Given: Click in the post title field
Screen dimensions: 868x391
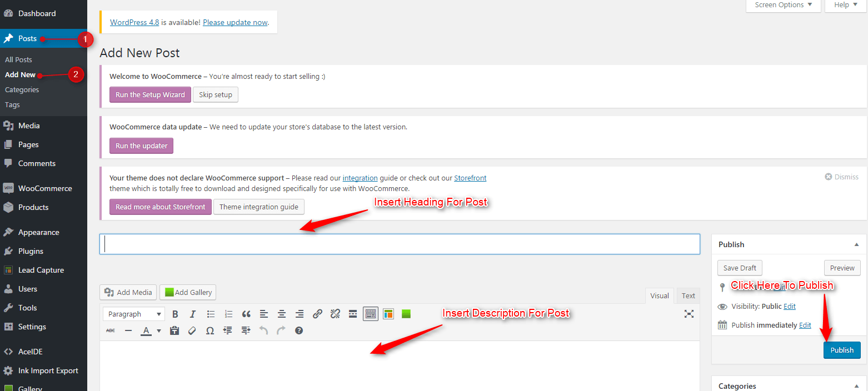Looking at the screenshot, I should pos(400,244).
